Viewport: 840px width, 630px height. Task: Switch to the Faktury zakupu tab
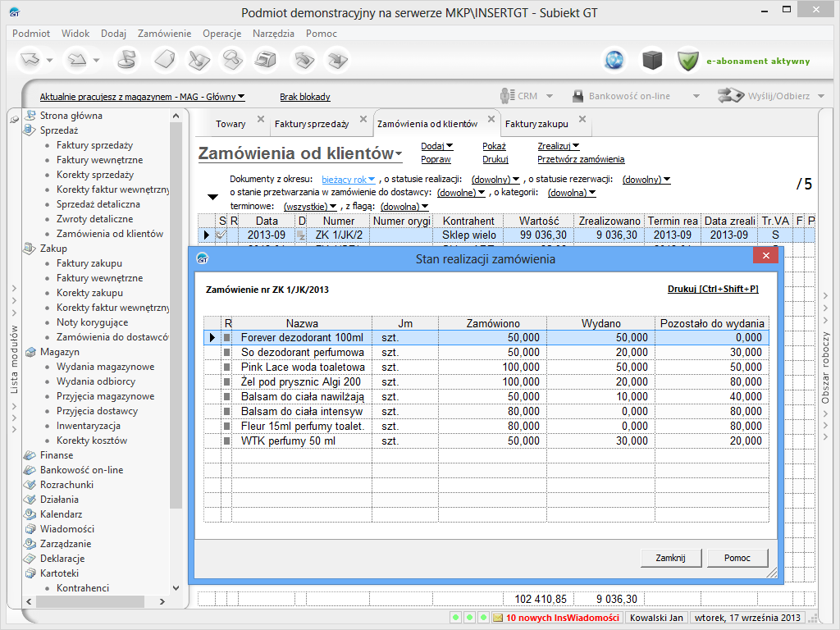click(536, 124)
